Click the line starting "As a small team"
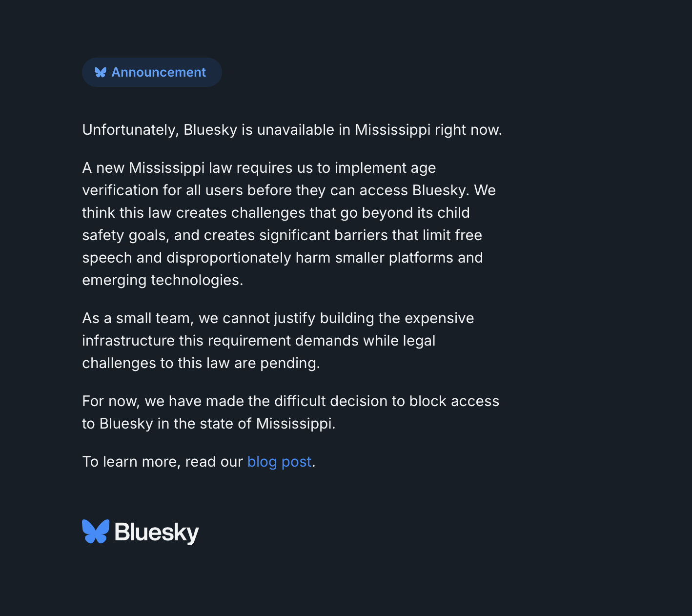Screen dimensions: 692x616 [278, 318]
